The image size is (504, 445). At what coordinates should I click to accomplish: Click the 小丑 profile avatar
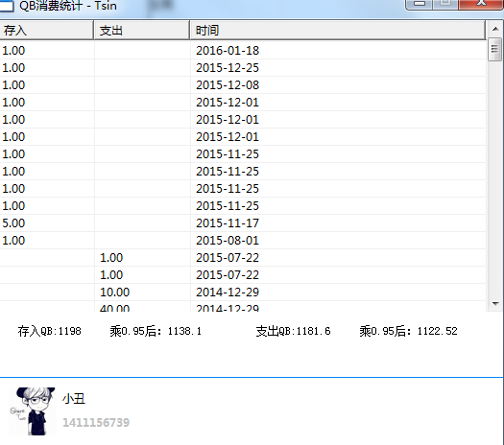pyautogui.click(x=32, y=411)
